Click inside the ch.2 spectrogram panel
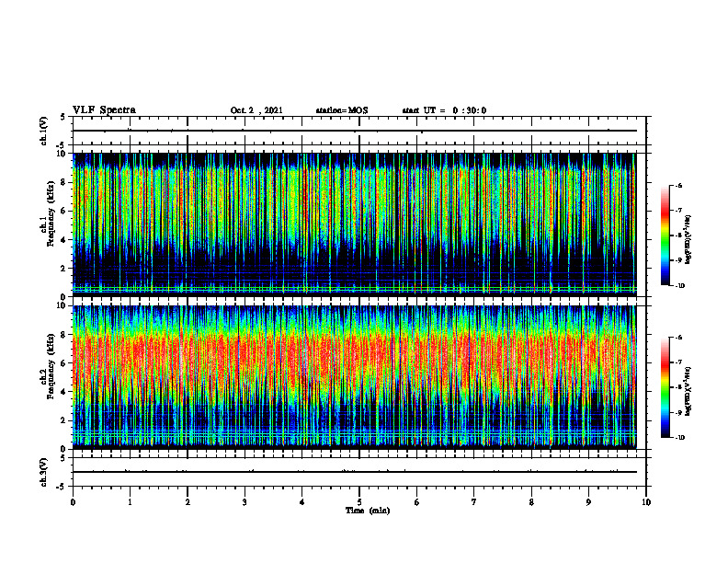The width and height of the screenshot is (728, 563). (355, 377)
